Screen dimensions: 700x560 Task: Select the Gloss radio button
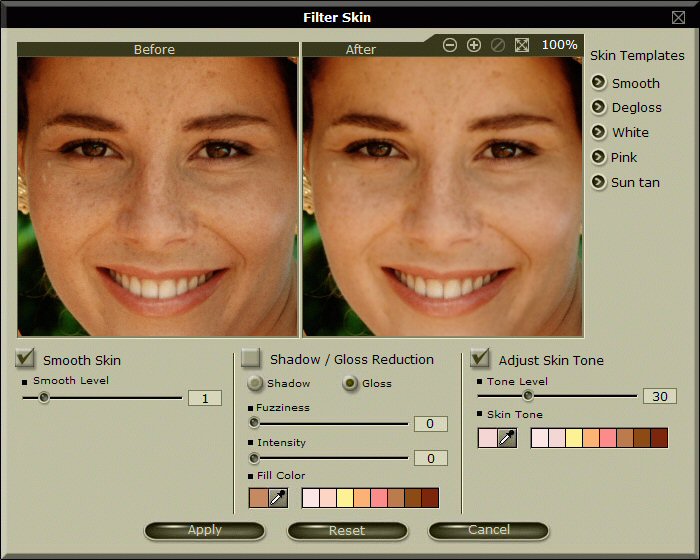[x=350, y=383]
